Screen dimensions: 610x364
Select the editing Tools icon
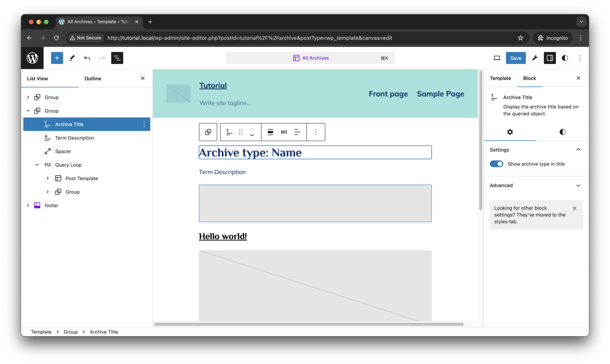click(72, 58)
